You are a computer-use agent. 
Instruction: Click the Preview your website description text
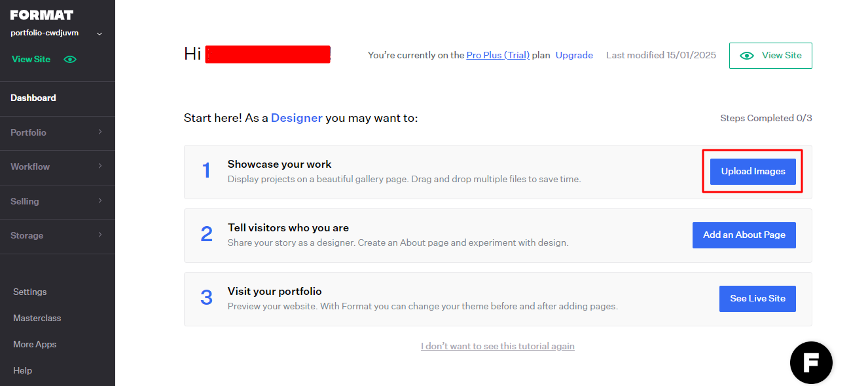coord(423,306)
